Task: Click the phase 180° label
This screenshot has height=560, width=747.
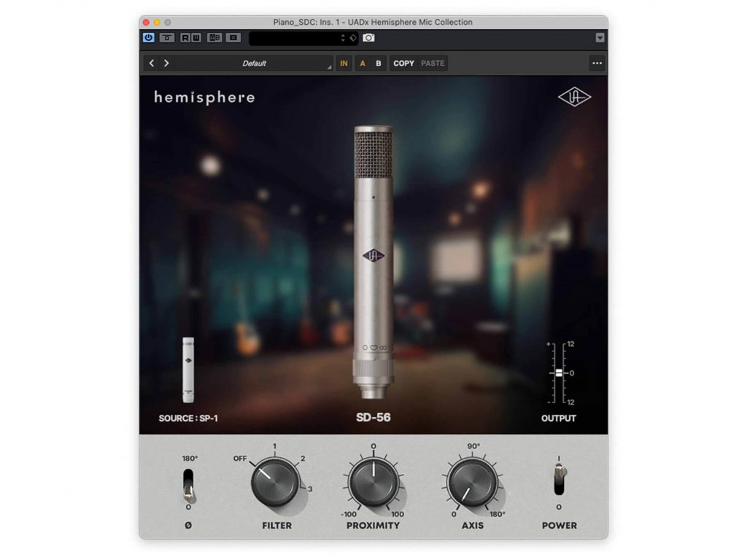Action: pyautogui.click(x=190, y=459)
